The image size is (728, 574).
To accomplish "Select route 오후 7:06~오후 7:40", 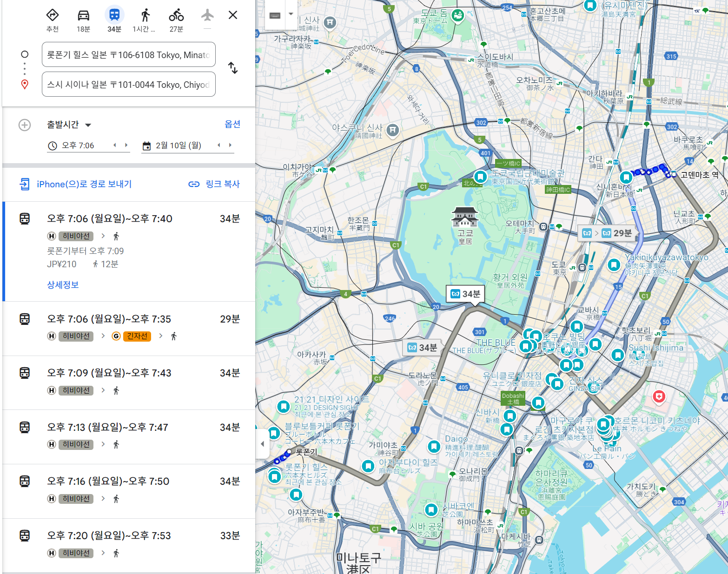I will click(129, 251).
